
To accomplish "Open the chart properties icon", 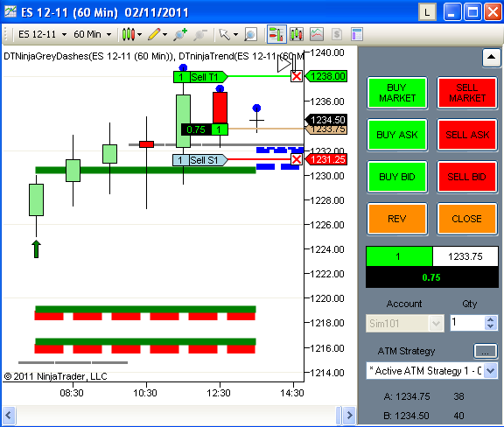I will (x=357, y=34).
